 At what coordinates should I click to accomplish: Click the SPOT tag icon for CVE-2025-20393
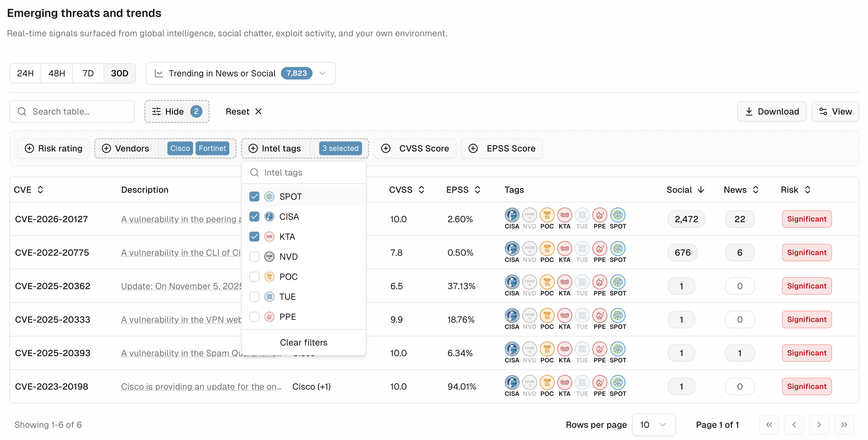pyautogui.click(x=618, y=349)
